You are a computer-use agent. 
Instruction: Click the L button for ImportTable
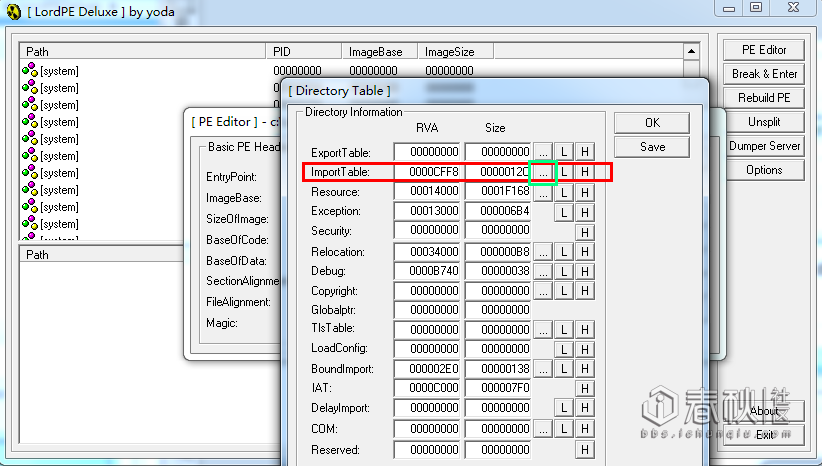564,172
